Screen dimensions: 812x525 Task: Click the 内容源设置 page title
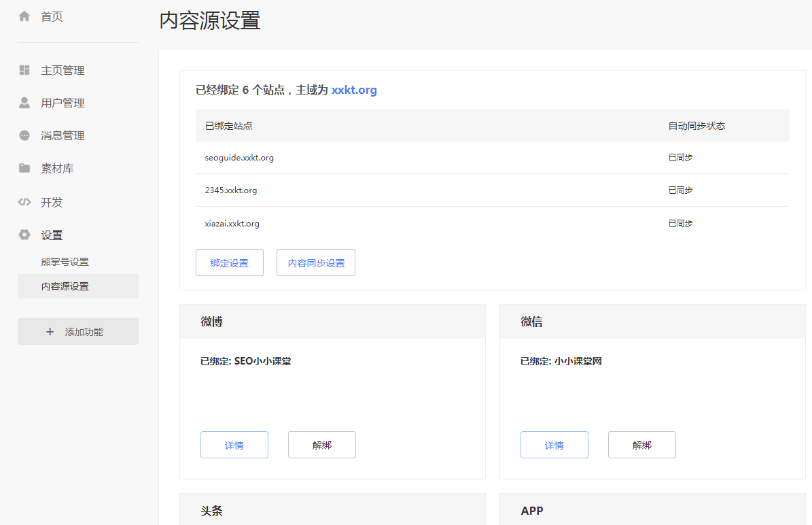point(210,20)
